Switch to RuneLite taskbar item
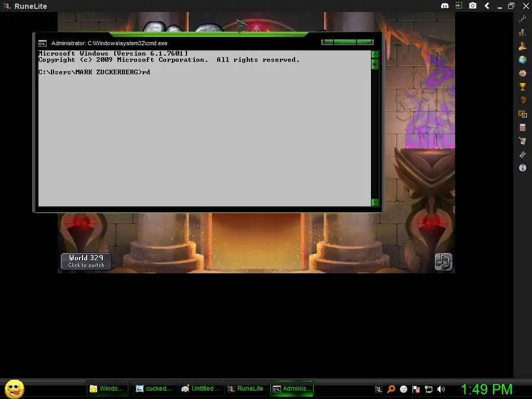Screen dimensions: 532x399 pos(246,389)
